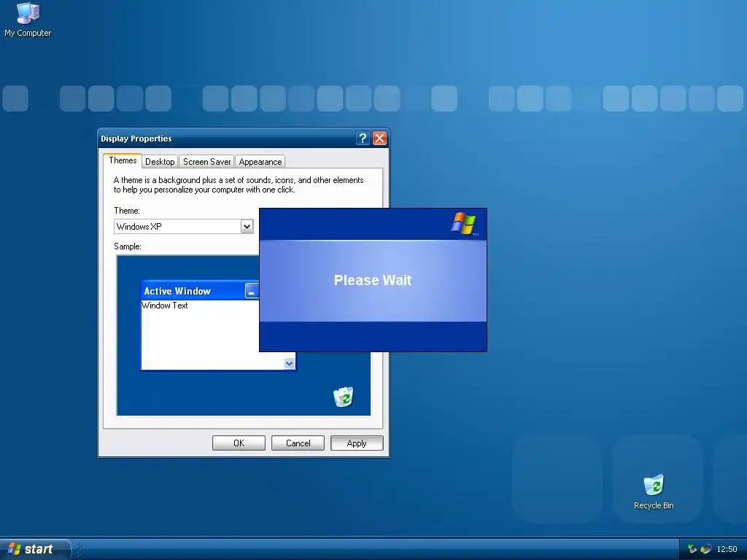The width and height of the screenshot is (747, 560).
Task: Switch to the Desktop tab
Action: [x=160, y=161]
